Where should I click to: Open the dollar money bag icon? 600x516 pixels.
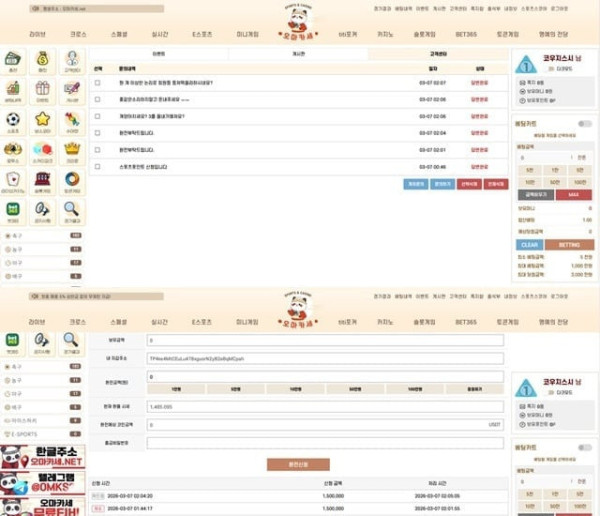click(x=42, y=61)
